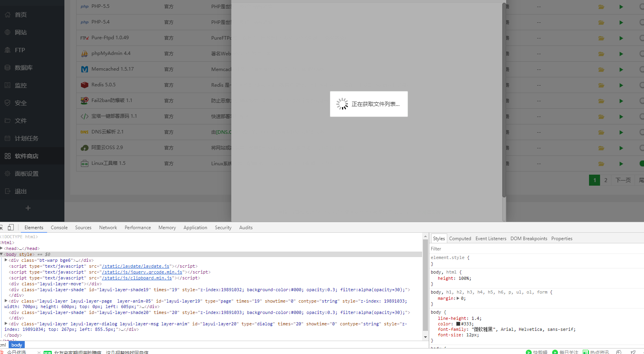
Task: Open the Computed tab in styles pane
Action: click(x=460, y=239)
